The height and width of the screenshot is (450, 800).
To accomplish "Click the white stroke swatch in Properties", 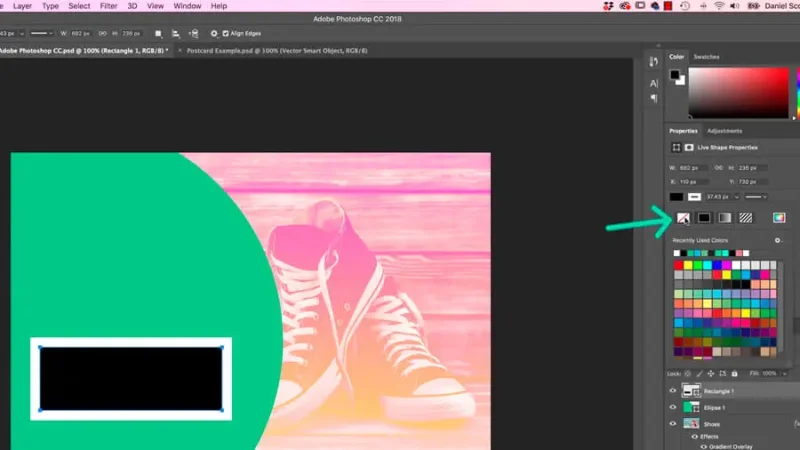I will coord(694,197).
